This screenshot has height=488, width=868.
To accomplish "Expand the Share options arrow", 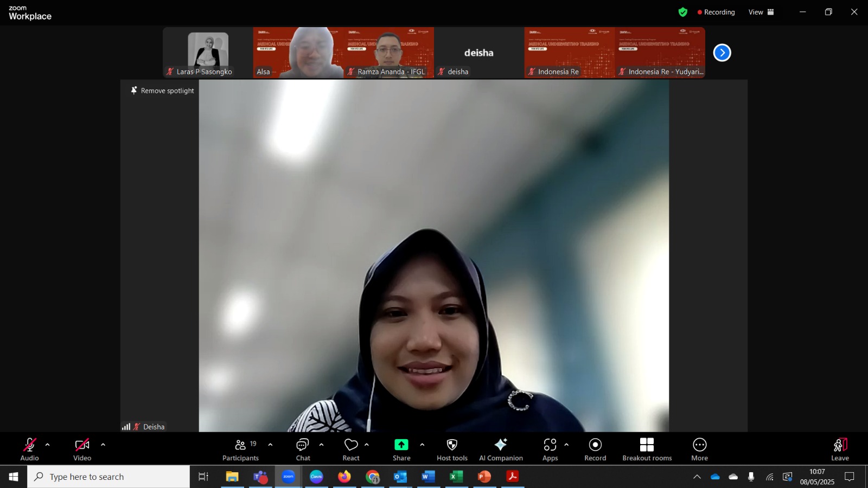I will 422,445.
